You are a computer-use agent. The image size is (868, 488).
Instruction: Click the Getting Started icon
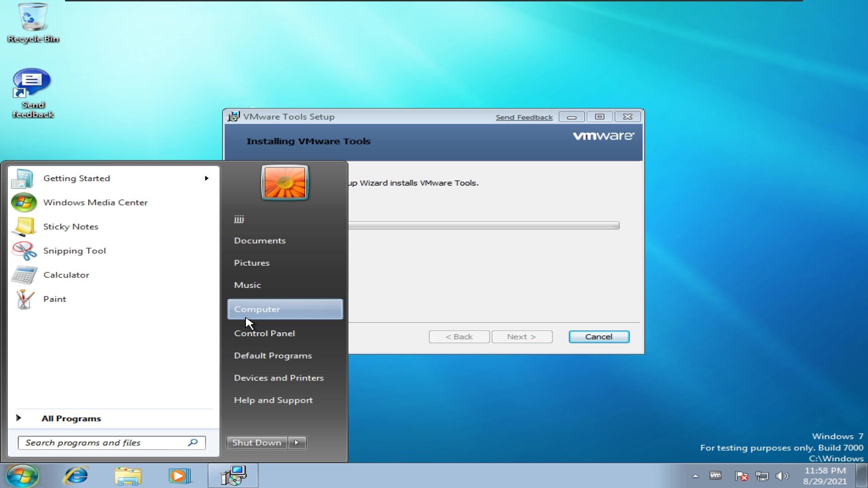click(23, 178)
